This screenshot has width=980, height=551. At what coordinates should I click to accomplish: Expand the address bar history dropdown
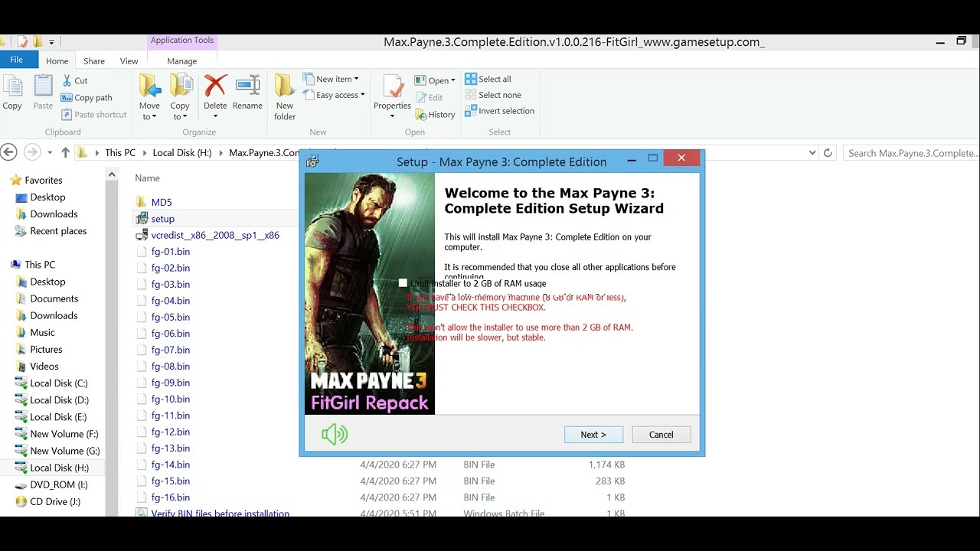tap(812, 153)
